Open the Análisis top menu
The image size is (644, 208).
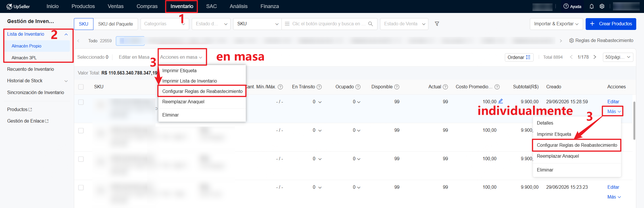pyautogui.click(x=239, y=6)
